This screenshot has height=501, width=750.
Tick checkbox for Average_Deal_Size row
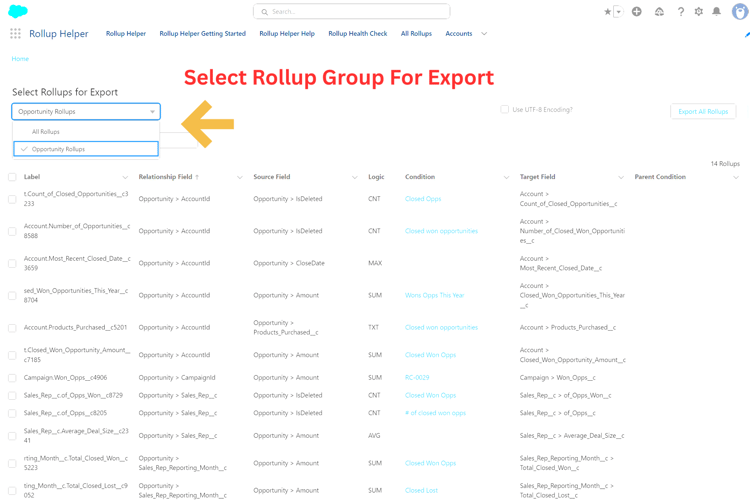coord(12,436)
